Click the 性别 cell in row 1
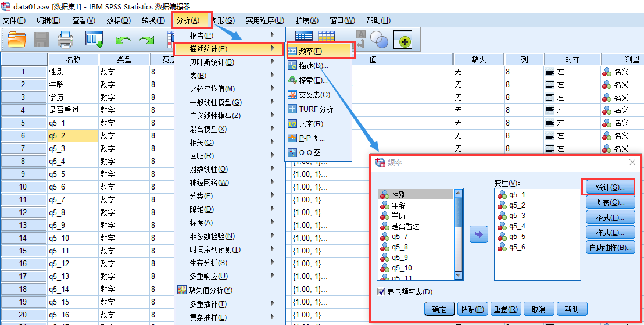Image resolution: width=644 pixels, height=325 pixels. 73,72
